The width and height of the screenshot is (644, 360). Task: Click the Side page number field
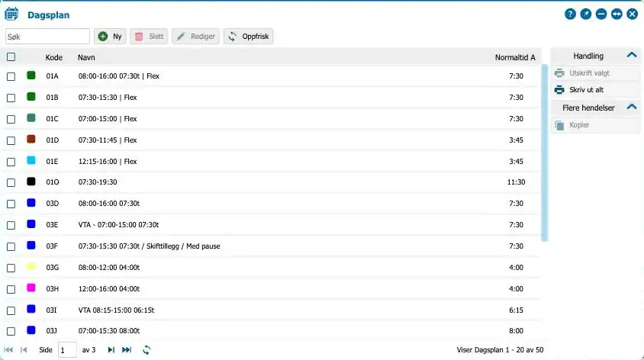(x=67, y=350)
